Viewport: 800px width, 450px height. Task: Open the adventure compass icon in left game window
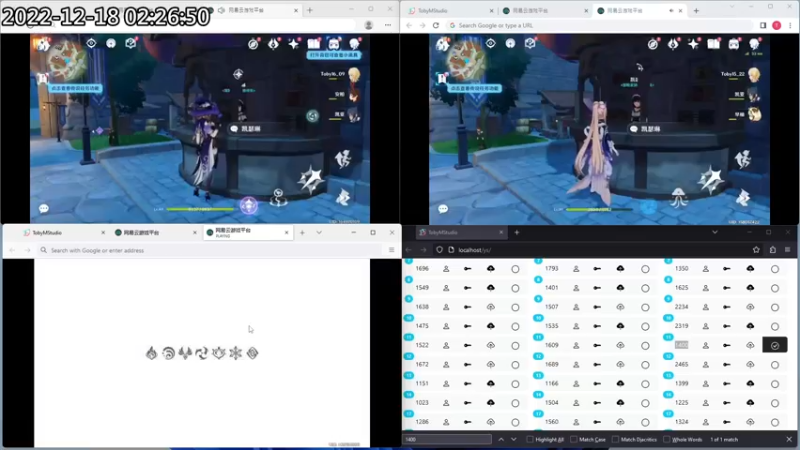point(253,44)
